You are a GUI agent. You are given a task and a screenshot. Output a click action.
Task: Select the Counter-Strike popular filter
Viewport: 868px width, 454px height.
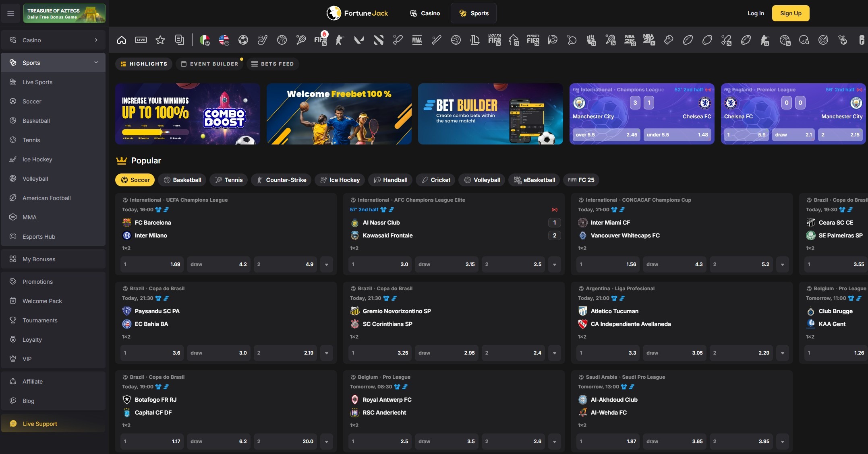pos(281,180)
